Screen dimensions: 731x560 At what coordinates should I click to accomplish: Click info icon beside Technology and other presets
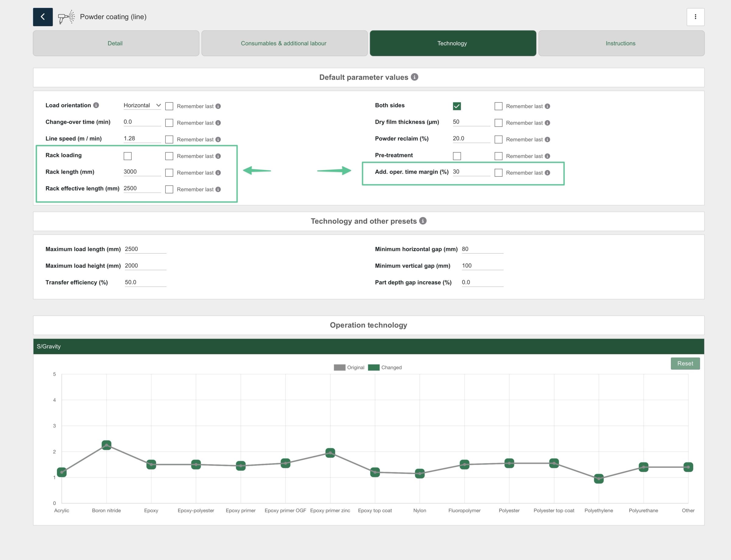point(422,221)
